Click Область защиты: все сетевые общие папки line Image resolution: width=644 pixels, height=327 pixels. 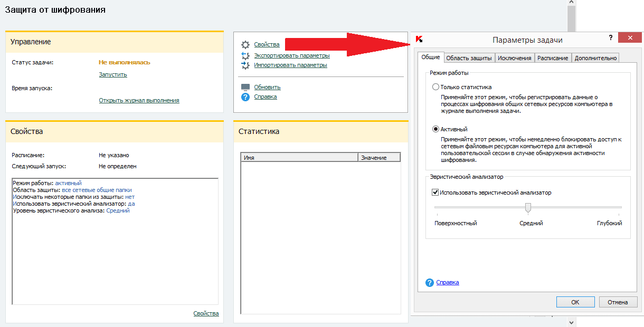[x=72, y=190]
